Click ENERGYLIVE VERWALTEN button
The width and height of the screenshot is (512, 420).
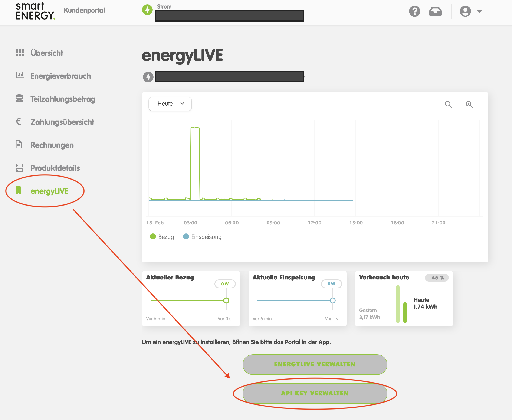click(x=315, y=364)
